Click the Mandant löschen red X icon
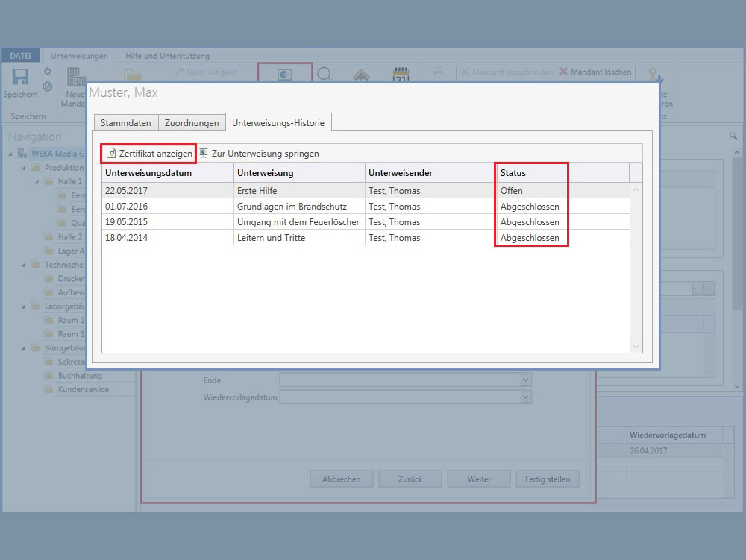The height and width of the screenshot is (560, 746). click(564, 72)
